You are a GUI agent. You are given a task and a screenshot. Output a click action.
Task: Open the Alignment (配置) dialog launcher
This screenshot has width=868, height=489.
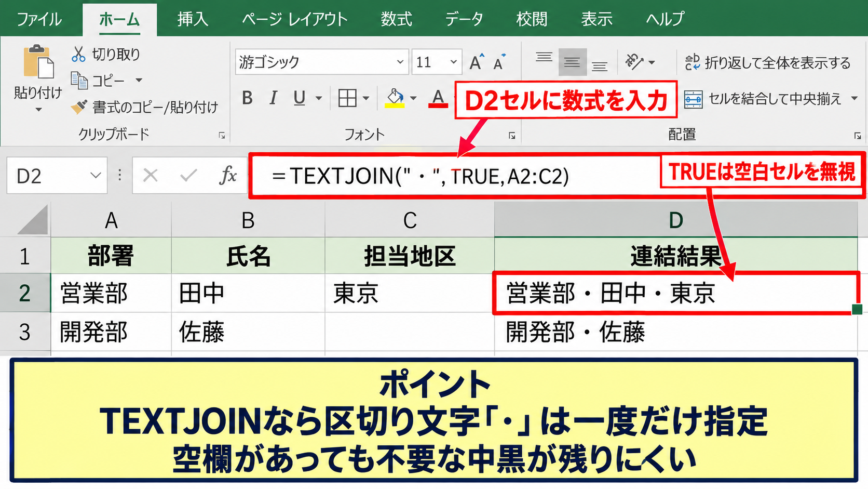857,136
